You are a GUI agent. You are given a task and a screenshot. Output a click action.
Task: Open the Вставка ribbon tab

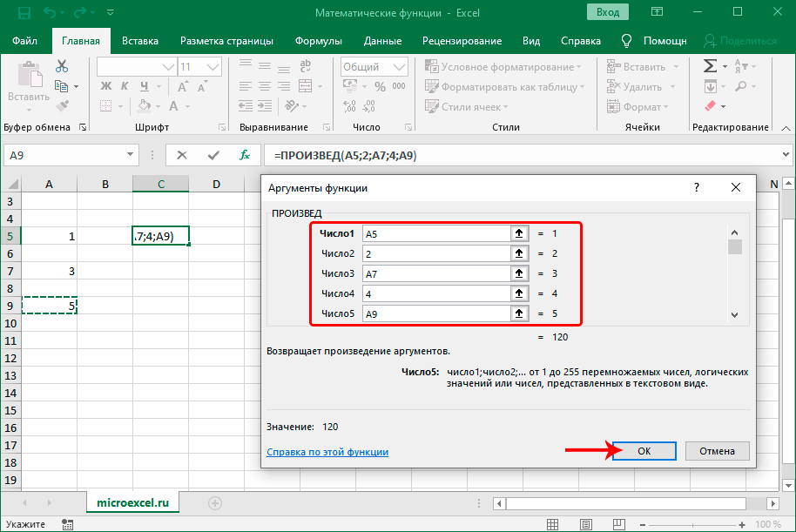tap(140, 41)
